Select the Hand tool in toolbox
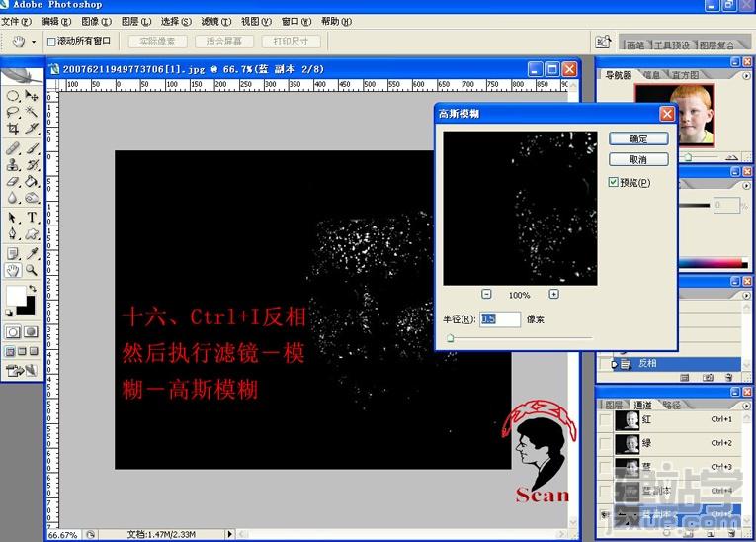Image resolution: width=756 pixels, height=542 pixels. click(x=13, y=270)
